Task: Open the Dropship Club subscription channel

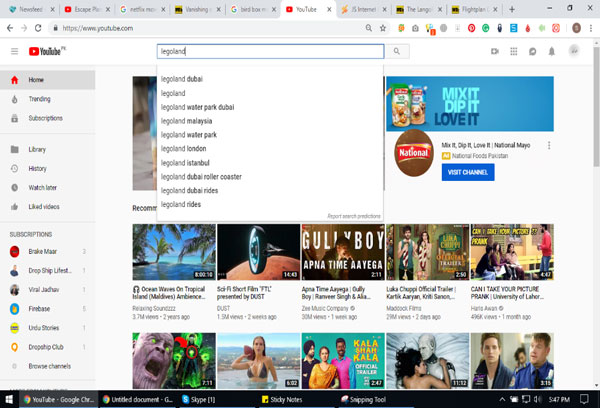Action: tap(47, 347)
